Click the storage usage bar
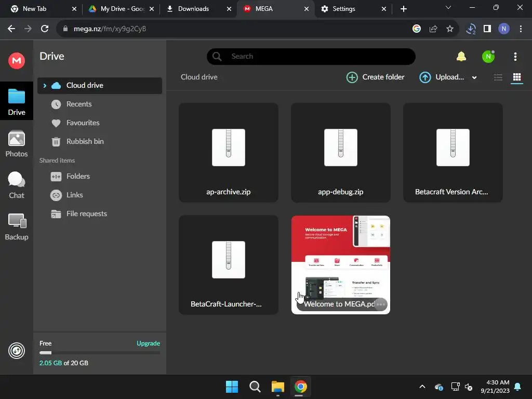Screen dimensions: 532x399 point(99,353)
